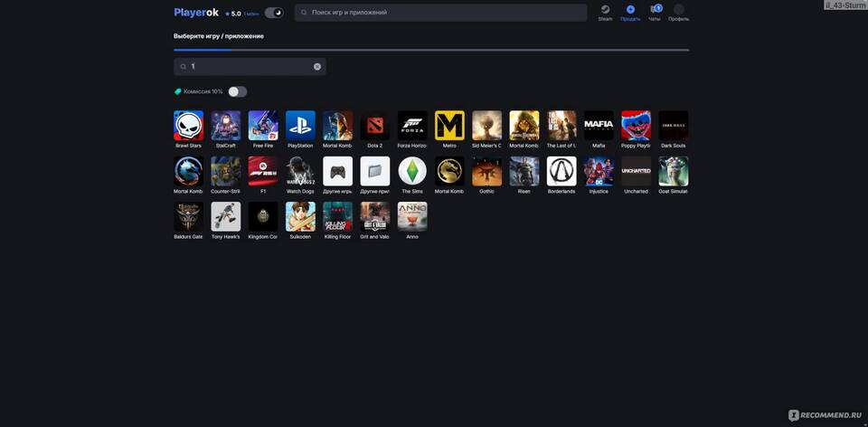This screenshot has width=868, height=427.
Task: Clear the game filter search field
Action: (x=317, y=67)
